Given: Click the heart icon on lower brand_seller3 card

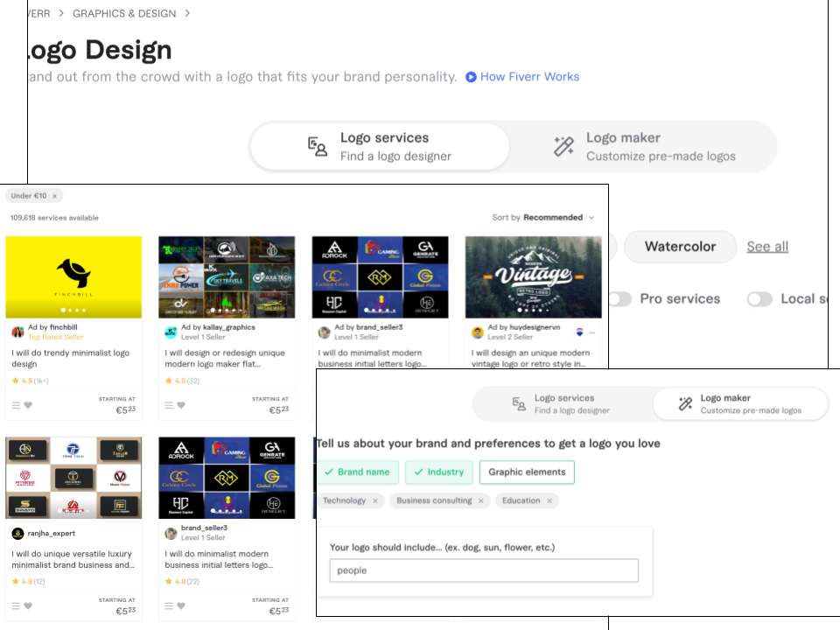Looking at the screenshot, I should pos(181,605).
